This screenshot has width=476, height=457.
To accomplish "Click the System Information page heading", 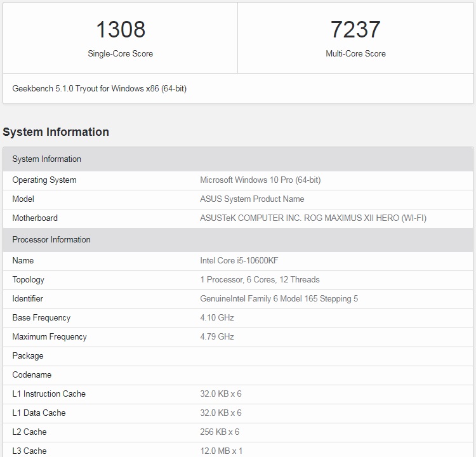I will [56, 132].
